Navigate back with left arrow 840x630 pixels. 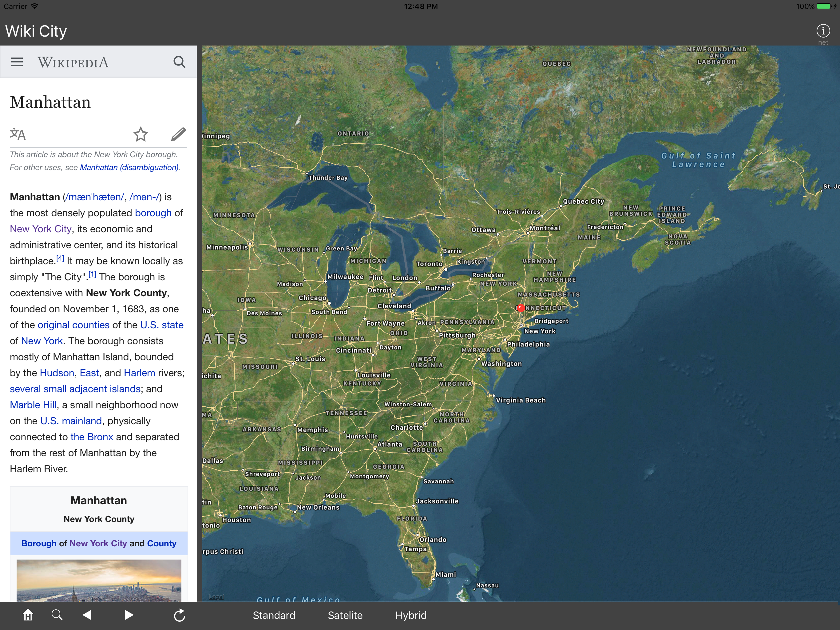(87, 615)
